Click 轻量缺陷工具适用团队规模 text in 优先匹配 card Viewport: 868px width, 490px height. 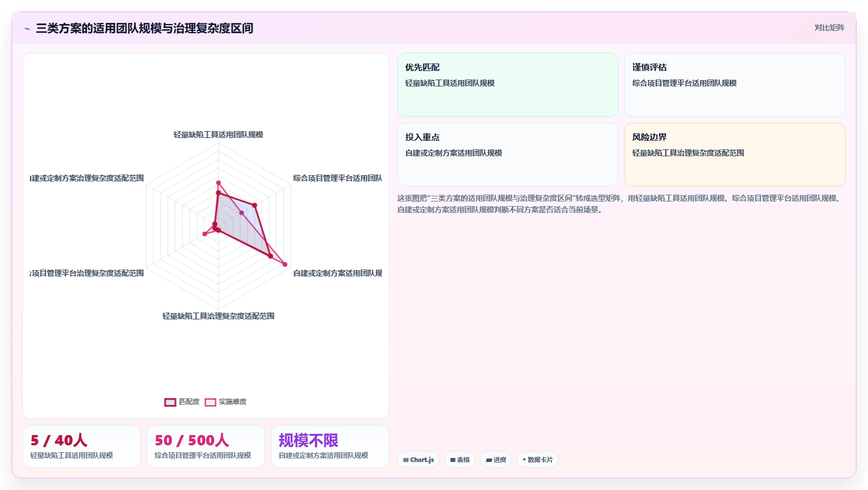[x=450, y=83]
